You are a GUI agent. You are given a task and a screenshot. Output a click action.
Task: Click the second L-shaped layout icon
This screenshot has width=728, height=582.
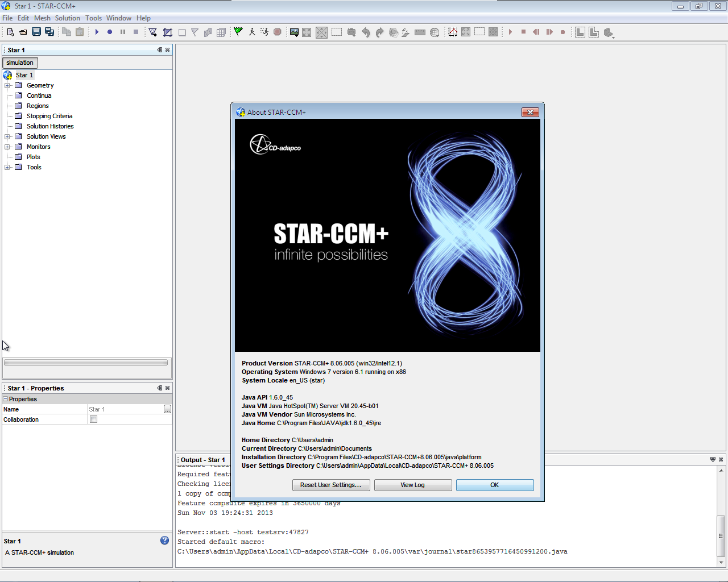(594, 32)
